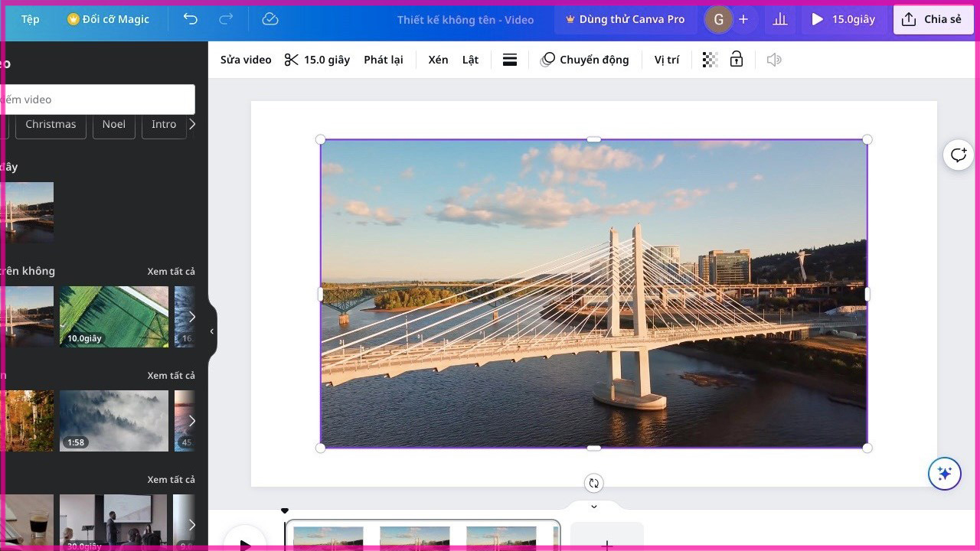980x551 pixels.
Task: Select the bridge video on canvas
Action: coord(593,294)
